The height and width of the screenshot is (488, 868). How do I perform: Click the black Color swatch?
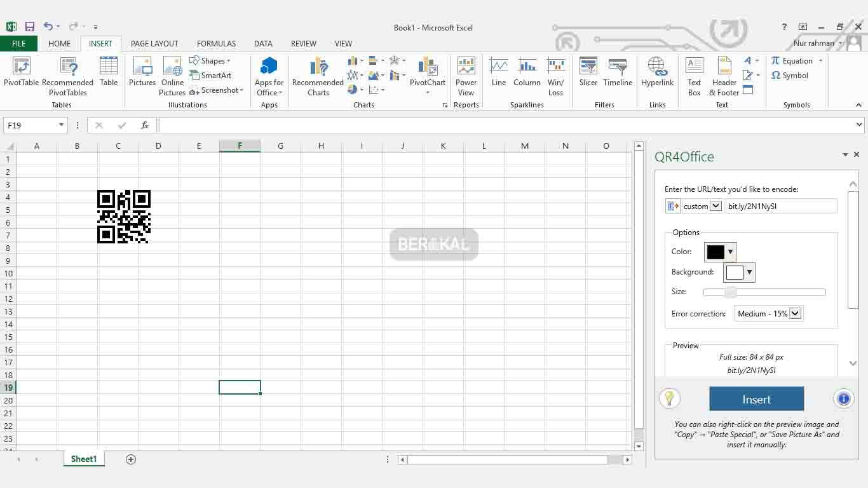(715, 252)
